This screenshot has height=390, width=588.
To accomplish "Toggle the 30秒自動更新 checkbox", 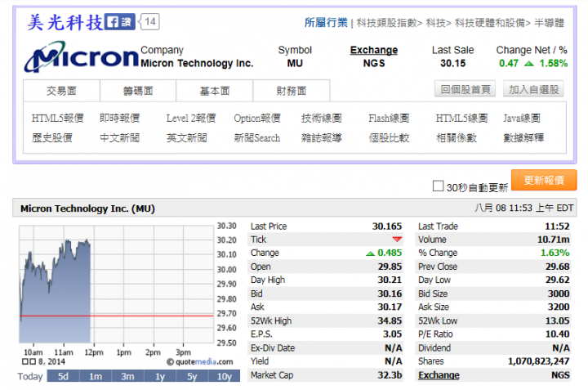I will click(438, 186).
